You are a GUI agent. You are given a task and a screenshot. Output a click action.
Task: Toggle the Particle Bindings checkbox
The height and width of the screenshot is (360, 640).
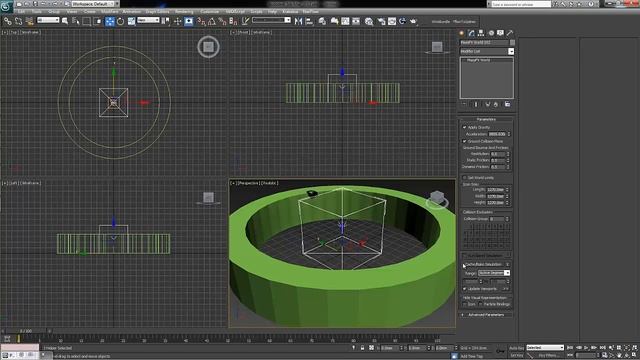click(x=481, y=304)
